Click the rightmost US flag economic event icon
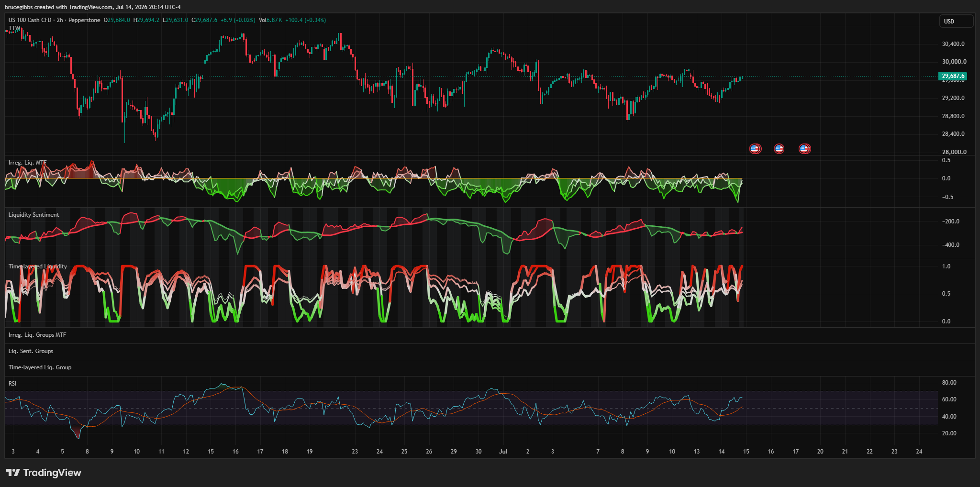The width and height of the screenshot is (980, 487). pos(804,149)
